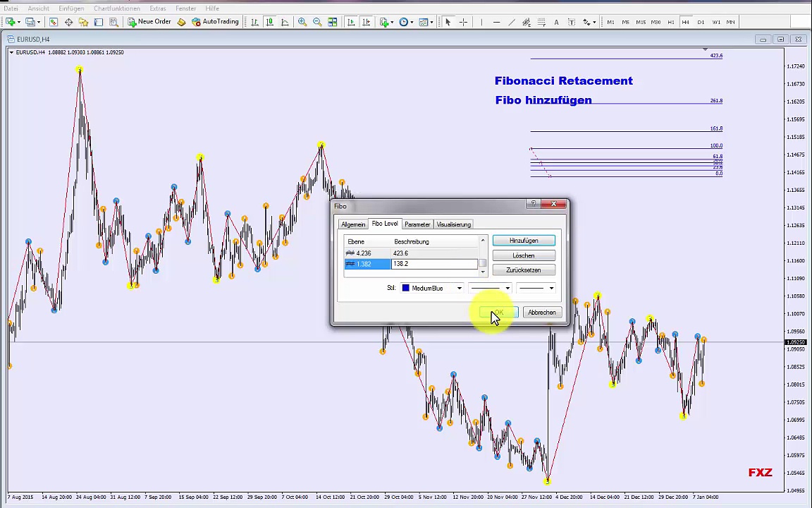
Task: Switch chart to the H1 timeframe
Action: tap(670, 22)
